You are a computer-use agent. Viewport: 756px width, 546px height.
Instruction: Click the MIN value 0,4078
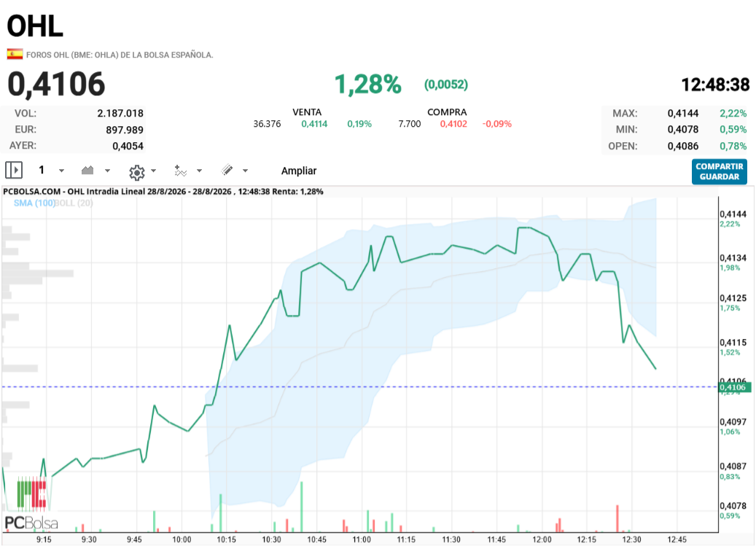click(x=683, y=130)
